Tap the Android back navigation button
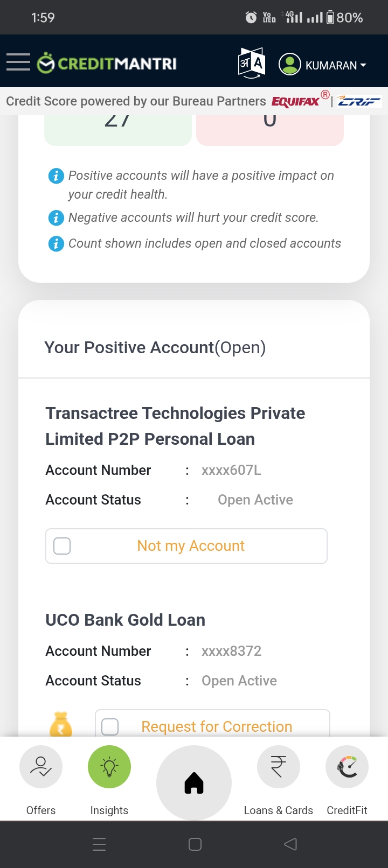The height and width of the screenshot is (868, 388). (x=290, y=844)
